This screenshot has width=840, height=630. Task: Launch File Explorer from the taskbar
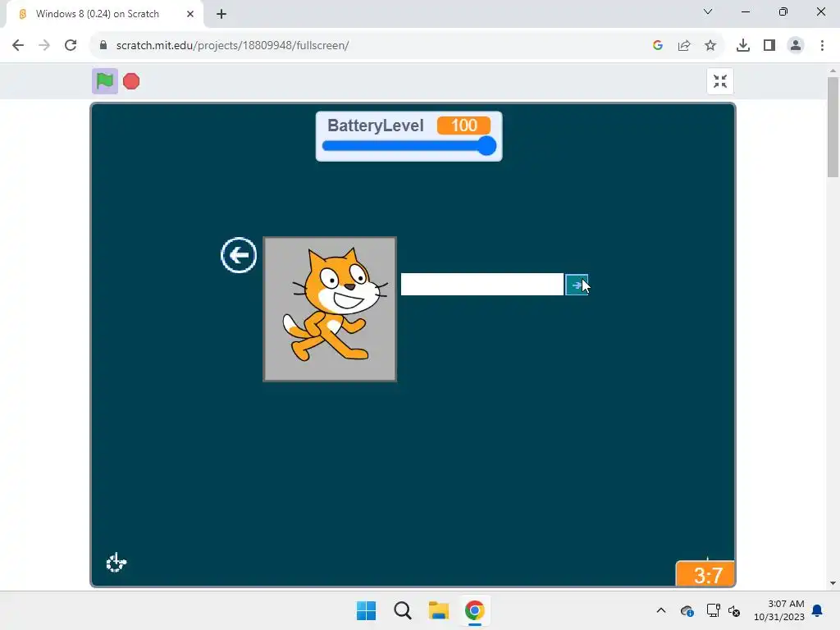[x=439, y=610]
